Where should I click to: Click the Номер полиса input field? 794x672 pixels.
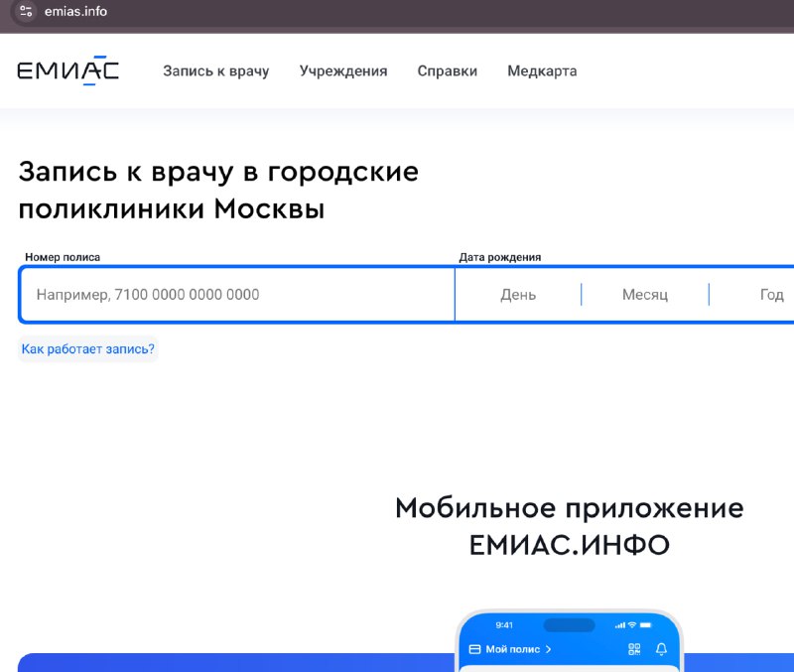(x=238, y=294)
